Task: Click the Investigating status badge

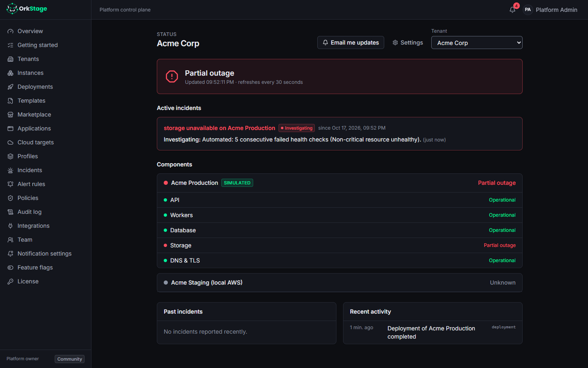Action: coord(296,128)
